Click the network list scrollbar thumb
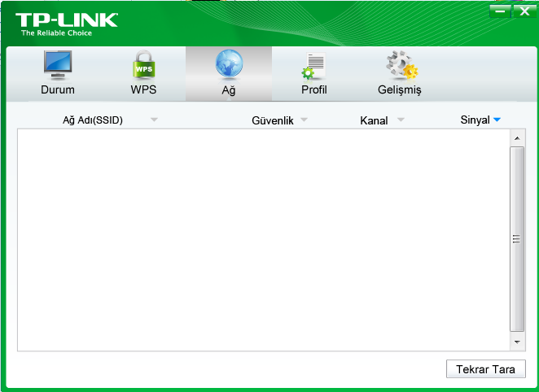Screen dimensions: 539x392 tap(517, 239)
